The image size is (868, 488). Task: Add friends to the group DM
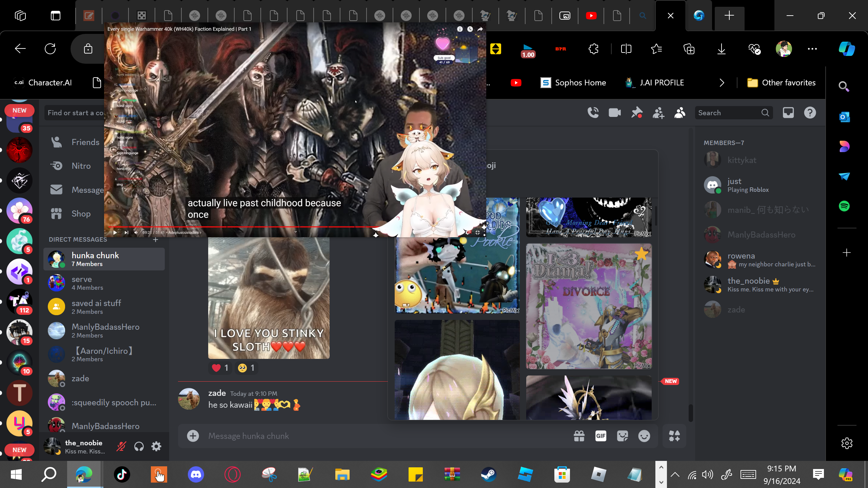coord(658,113)
